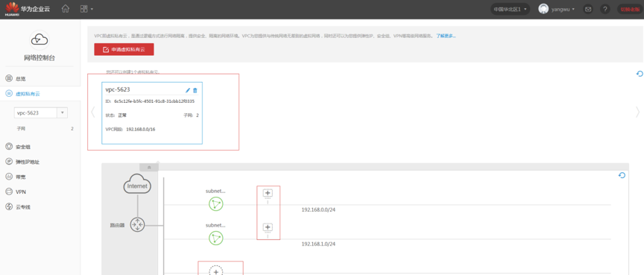Image resolution: width=644 pixels, height=275 pixels.
Task: Click the Internet cloud icon
Action: [x=137, y=184]
